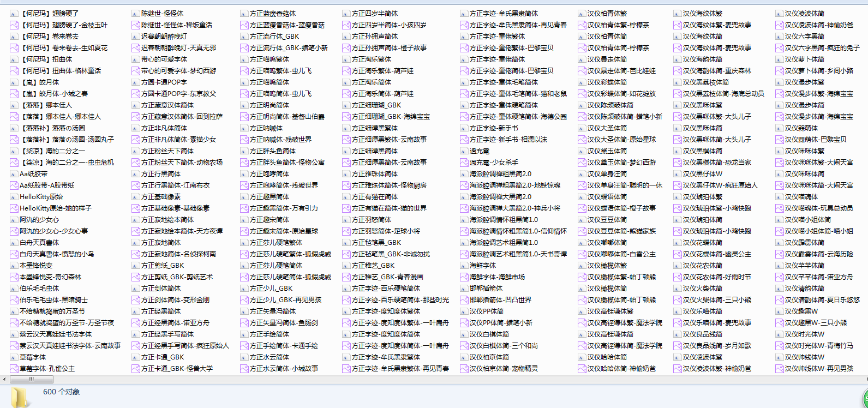Click the file name 汉仪花农体简-好雨时节
This screenshot has width=868, height=408.
point(717,277)
